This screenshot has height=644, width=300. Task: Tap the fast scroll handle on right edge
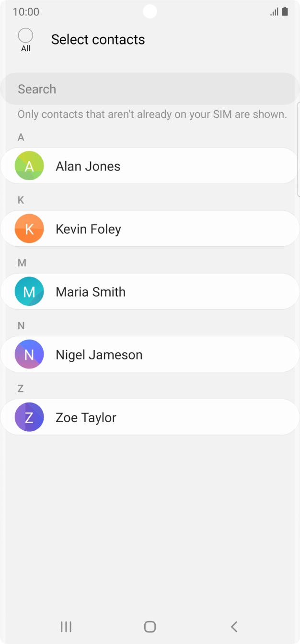(x=298, y=149)
